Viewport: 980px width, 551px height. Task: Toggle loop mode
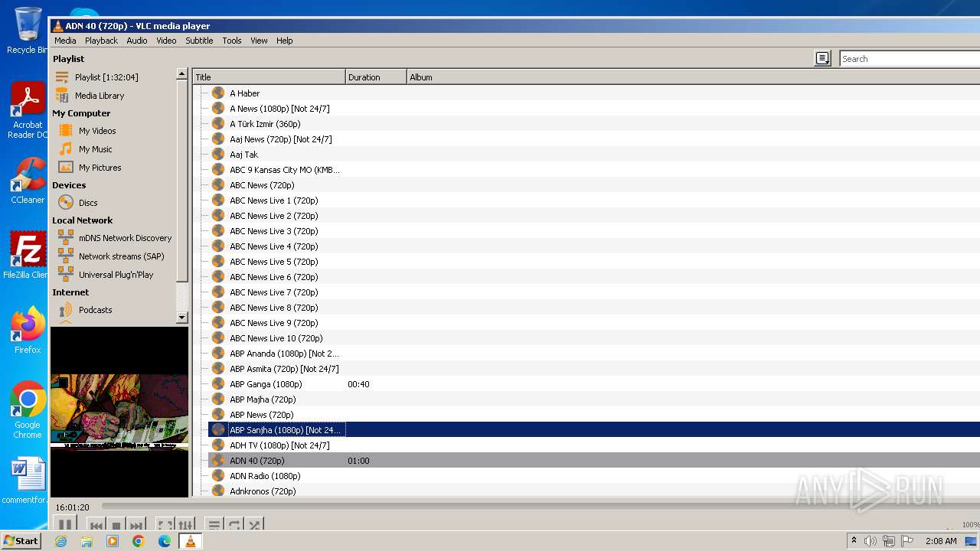click(x=235, y=525)
